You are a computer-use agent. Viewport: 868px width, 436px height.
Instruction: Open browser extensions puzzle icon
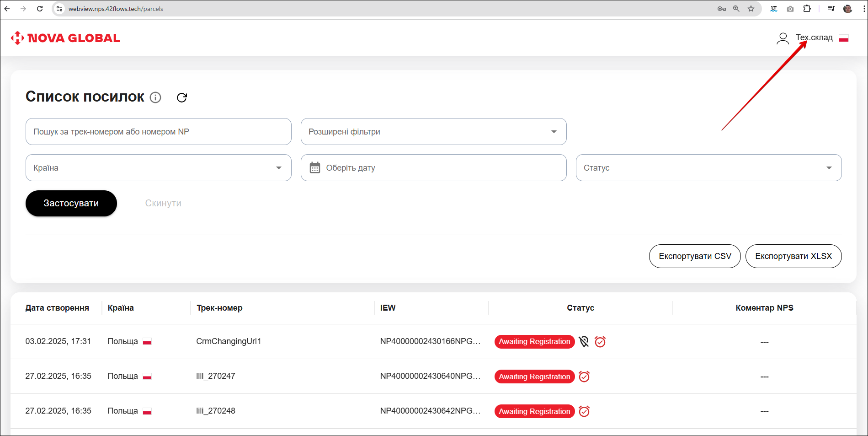[807, 9]
